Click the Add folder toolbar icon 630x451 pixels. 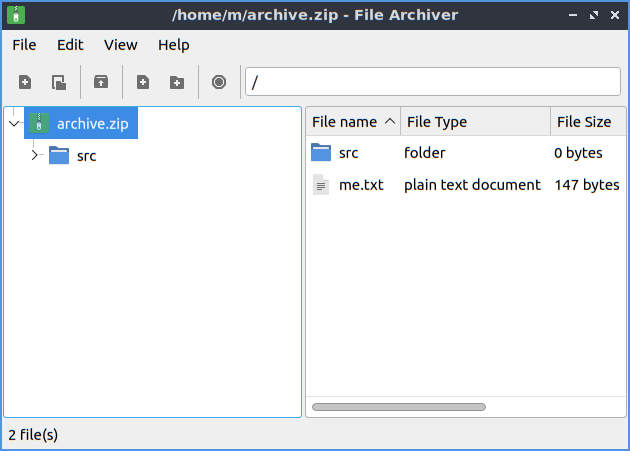tap(176, 82)
